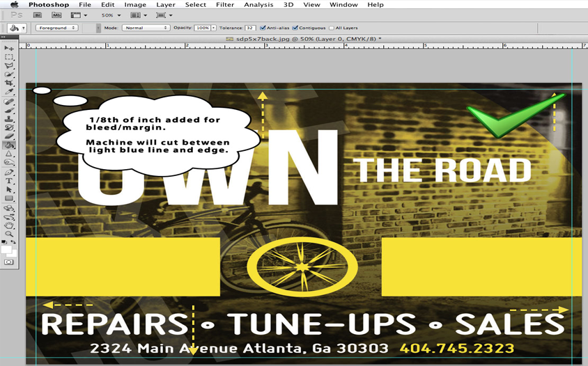The width and height of the screenshot is (588, 366).
Task: Open the Filter menu
Action: [225, 4]
